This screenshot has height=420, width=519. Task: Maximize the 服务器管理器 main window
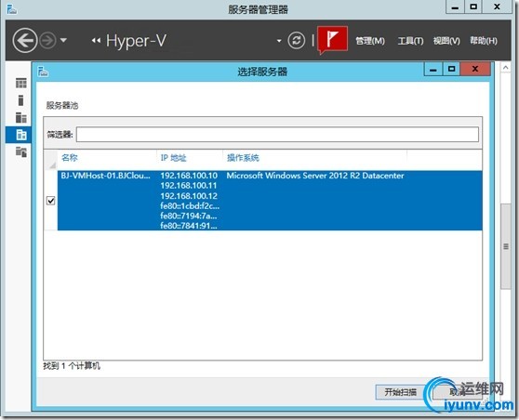473,7
